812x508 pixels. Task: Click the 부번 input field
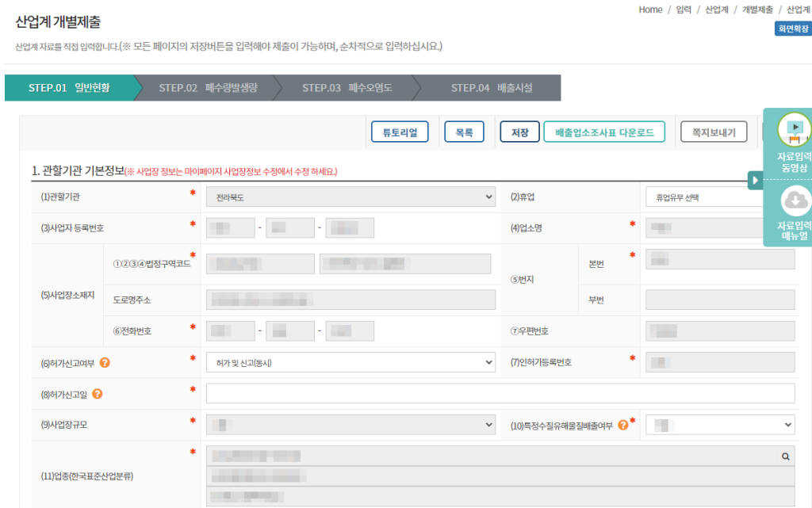click(720, 300)
